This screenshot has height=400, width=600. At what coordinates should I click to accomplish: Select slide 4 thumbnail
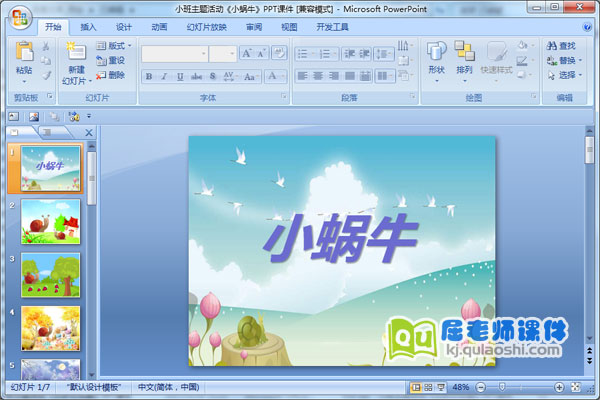(x=51, y=328)
